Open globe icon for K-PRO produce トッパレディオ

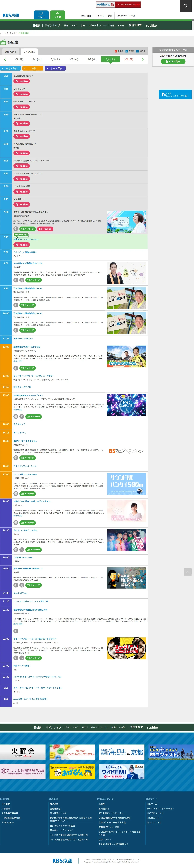click(16, 416)
